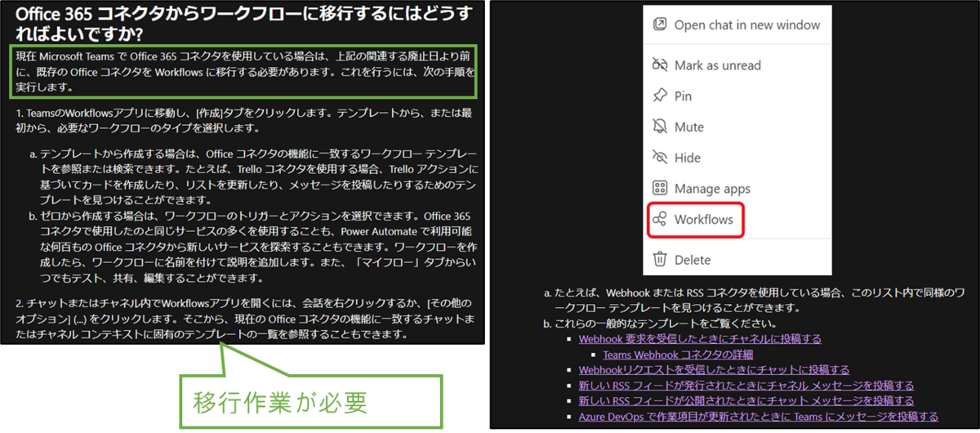The height and width of the screenshot is (433, 980).
Task: Open link "新しい RSS フィードが発行されたときにチャネル メッセージを投稿する"
Action: click(746, 386)
